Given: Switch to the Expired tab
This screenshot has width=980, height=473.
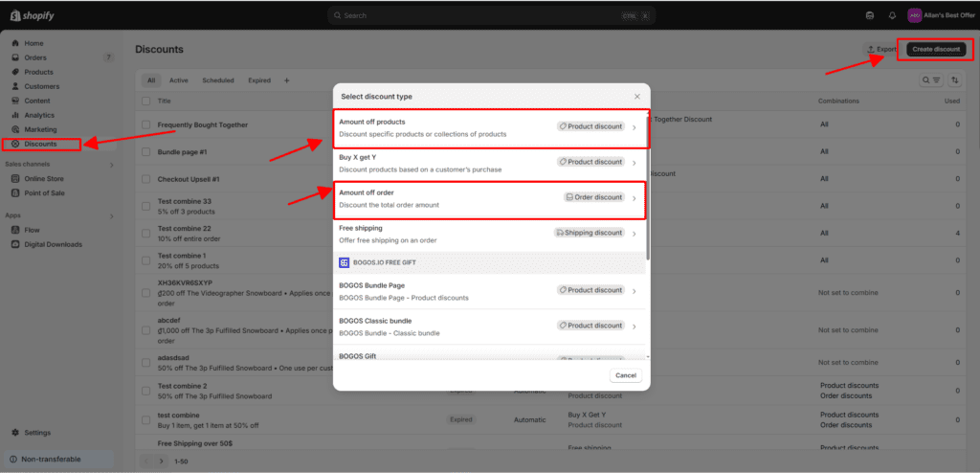Looking at the screenshot, I should [x=258, y=80].
